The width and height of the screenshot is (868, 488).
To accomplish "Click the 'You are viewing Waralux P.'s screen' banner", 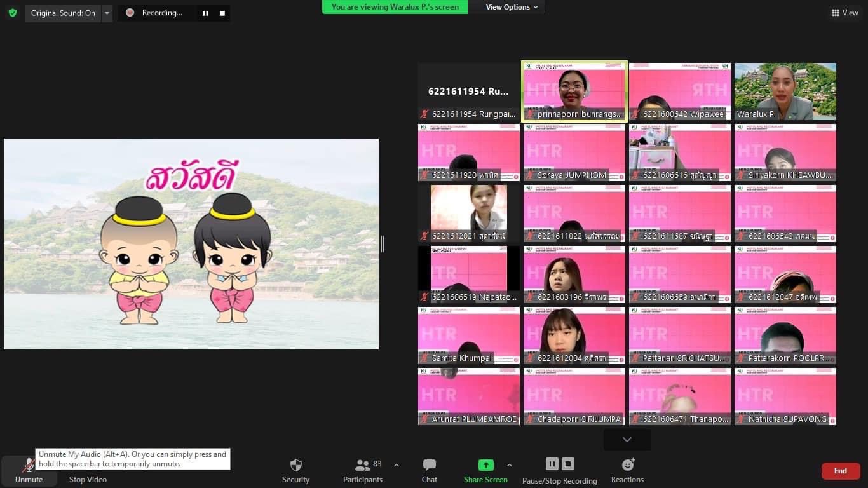I will (x=395, y=7).
